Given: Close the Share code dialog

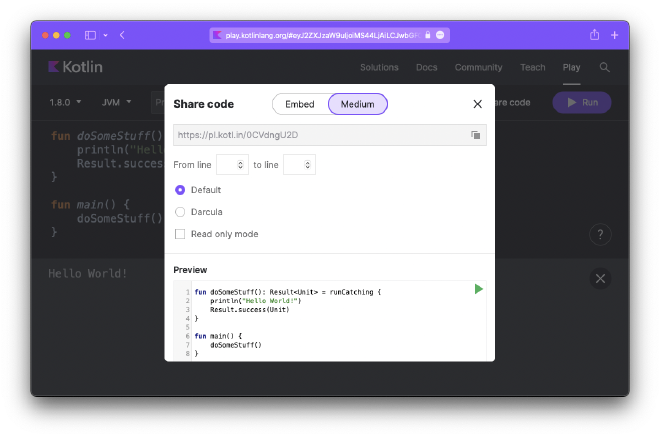Looking at the screenshot, I should click(477, 104).
